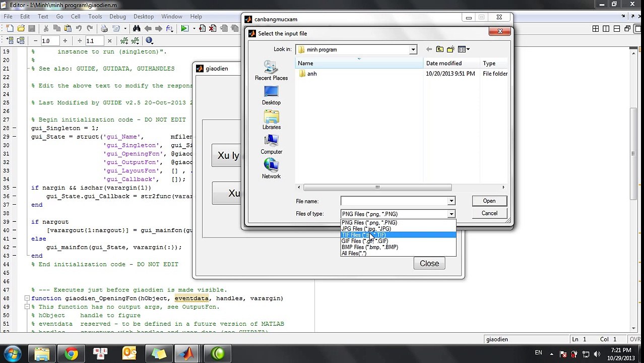Click the Find binoculars icon
Image resolution: width=644 pixels, height=363 pixels.
click(137, 29)
